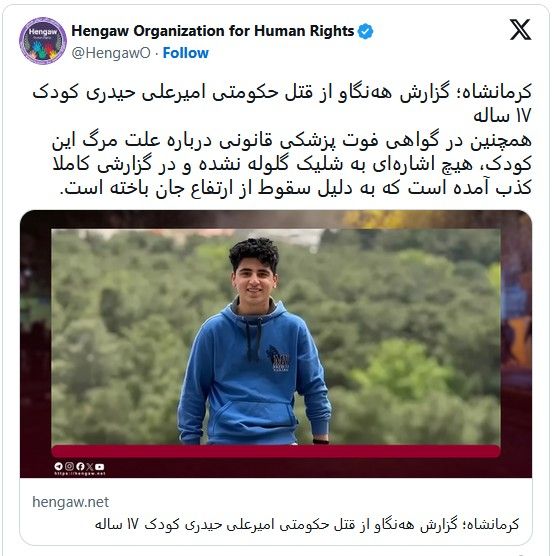The height and width of the screenshot is (556, 554).
Task: Click the https://hengaw.net watermark on image
Action: (x=80, y=474)
